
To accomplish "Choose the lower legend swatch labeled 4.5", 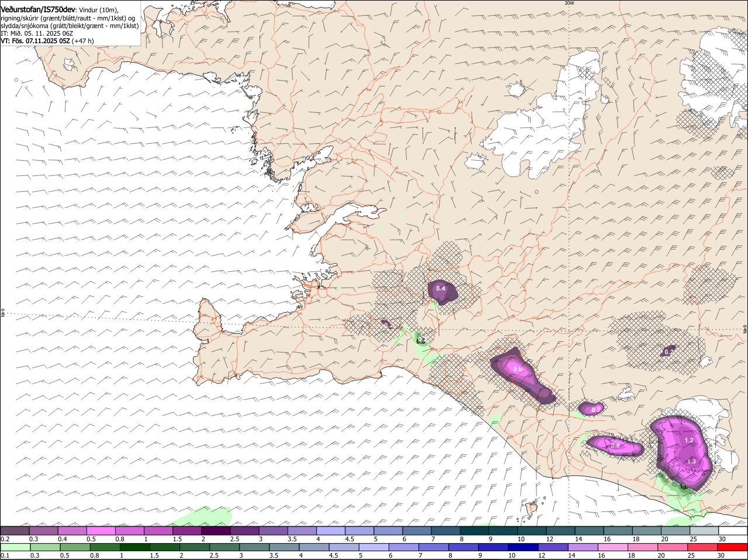I will tap(344, 547).
